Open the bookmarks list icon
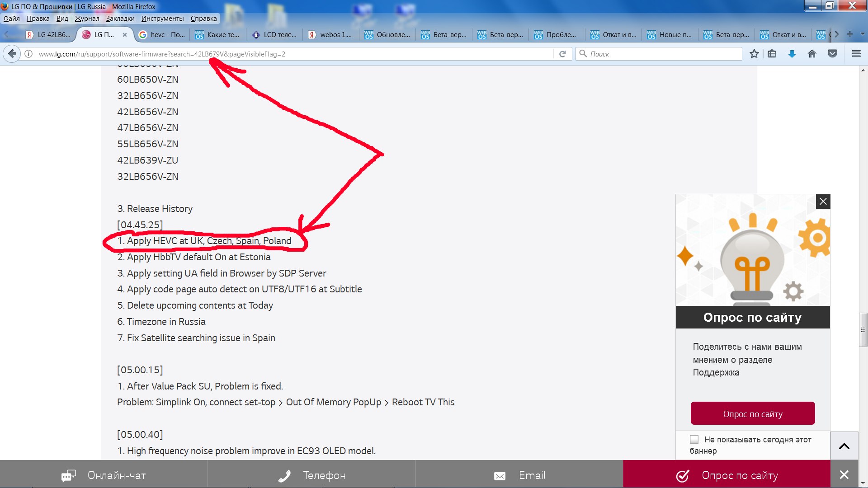Image resolution: width=868 pixels, height=488 pixels. point(772,54)
